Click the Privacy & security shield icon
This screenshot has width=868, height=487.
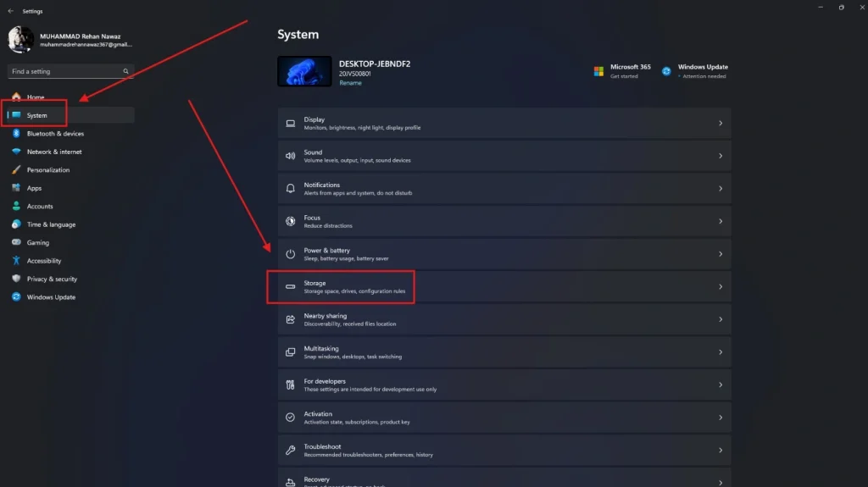[16, 279]
